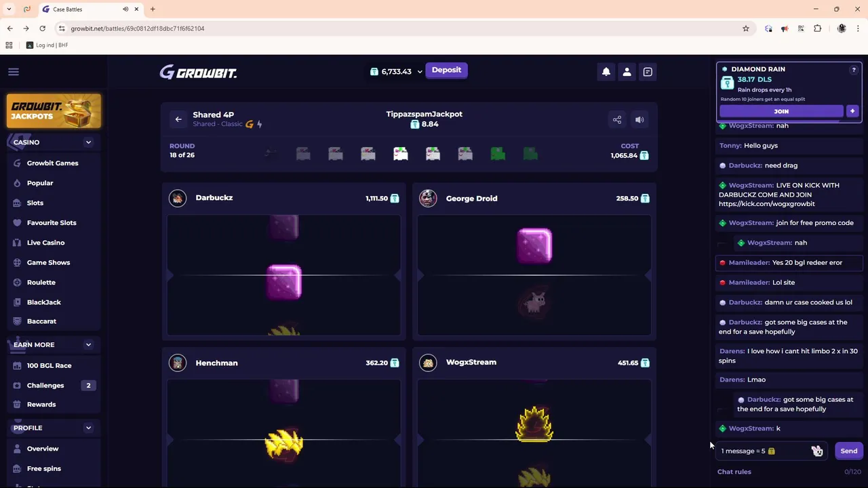This screenshot has width=868, height=488.
Task: Click the Rewards sidebar icon
Action: tap(17, 405)
